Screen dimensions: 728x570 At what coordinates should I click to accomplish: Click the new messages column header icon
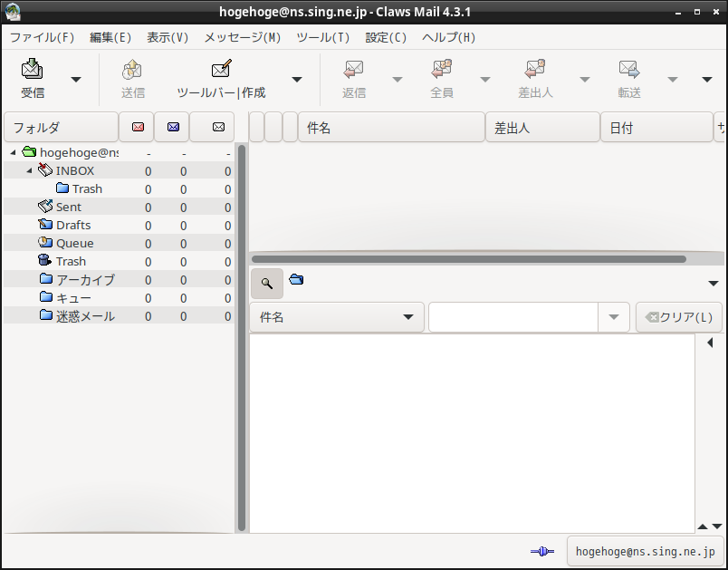point(138,127)
